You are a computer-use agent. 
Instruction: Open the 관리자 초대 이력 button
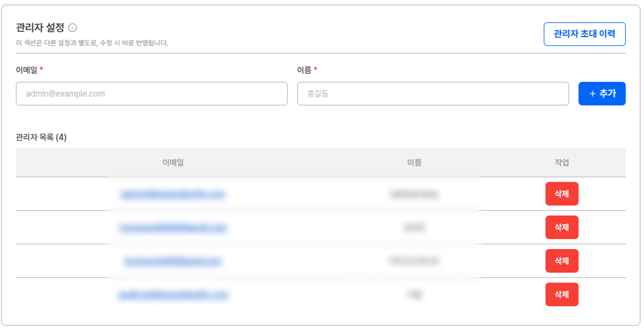tap(584, 34)
